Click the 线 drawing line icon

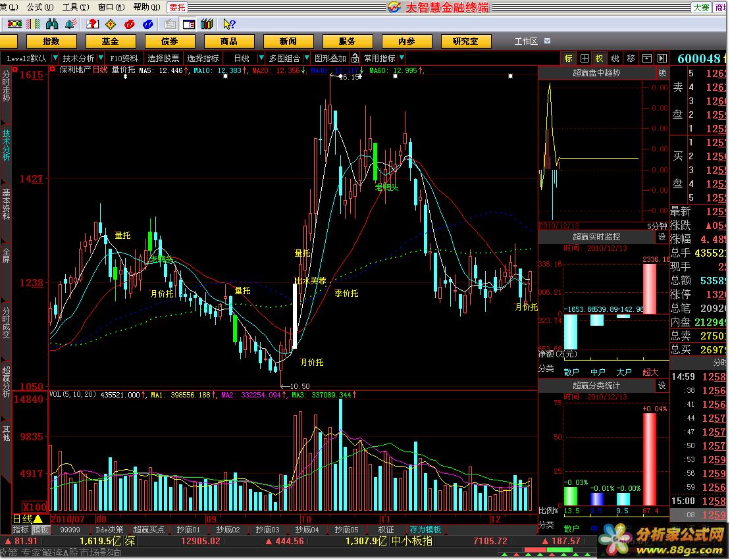click(615, 58)
